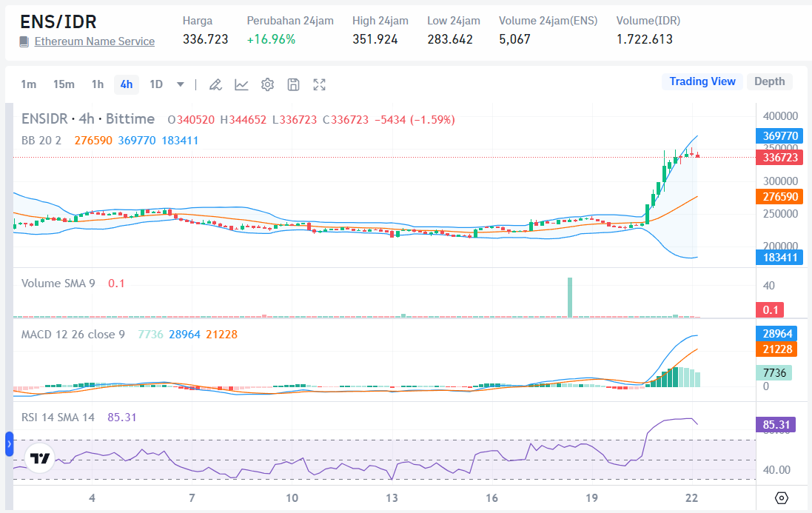This screenshot has height=513, width=812.
Task: Switch to Trading View chart
Action: click(x=702, y=81)
